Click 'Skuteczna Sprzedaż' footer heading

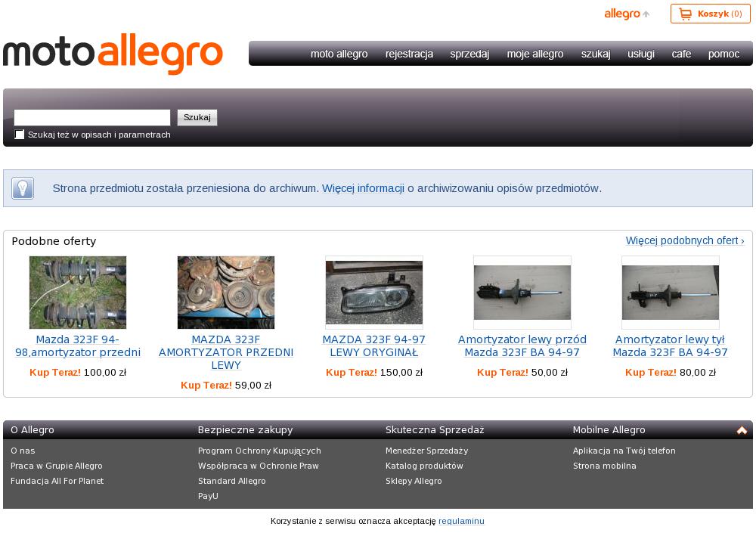pos(435,430)
